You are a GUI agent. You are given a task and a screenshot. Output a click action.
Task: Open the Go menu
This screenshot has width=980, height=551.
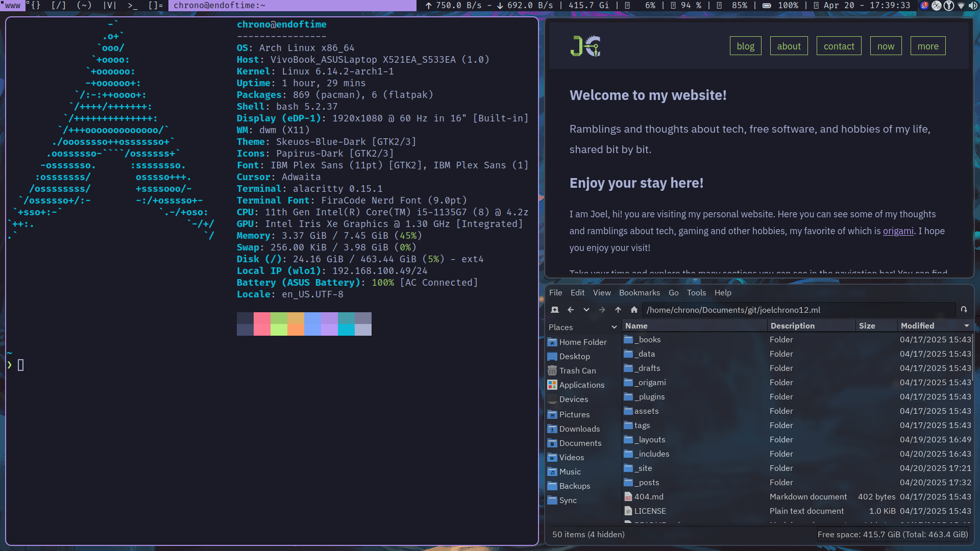(x=673, y=292)
